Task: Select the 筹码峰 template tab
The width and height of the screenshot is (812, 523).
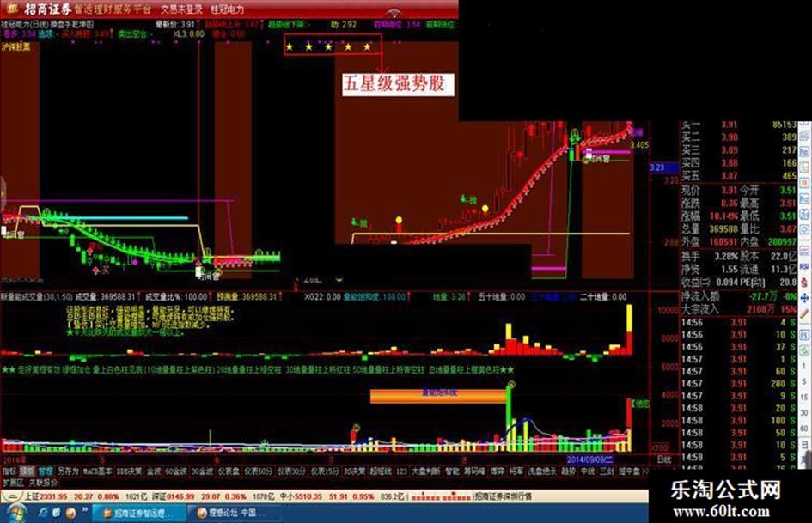Action: (475, 471)
